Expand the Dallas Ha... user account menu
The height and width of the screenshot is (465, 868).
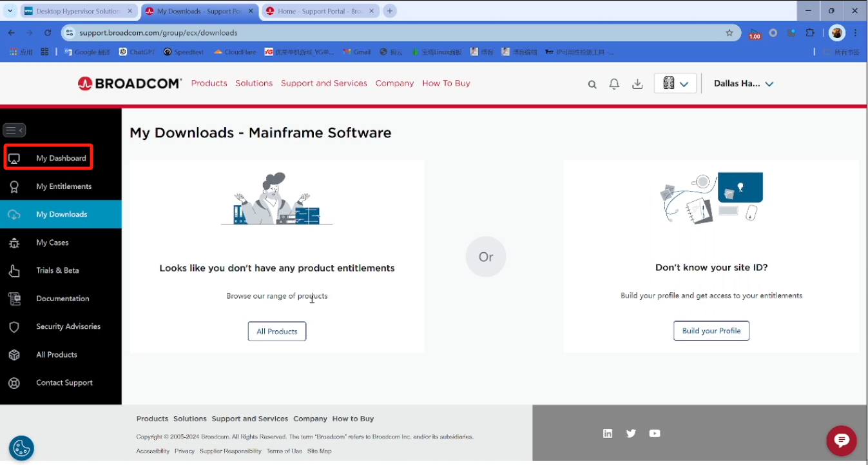[744, 83]
